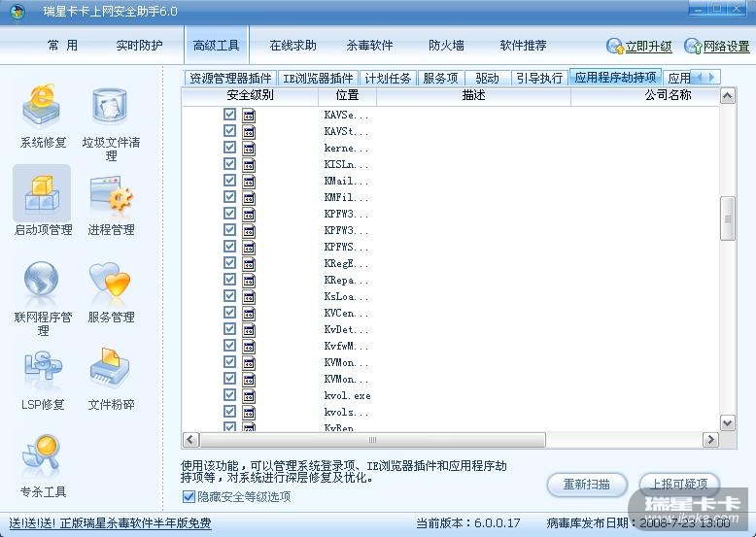Click the file icon in the kvols... row
The image size is (756, 537).
click(x=249, y=413)
